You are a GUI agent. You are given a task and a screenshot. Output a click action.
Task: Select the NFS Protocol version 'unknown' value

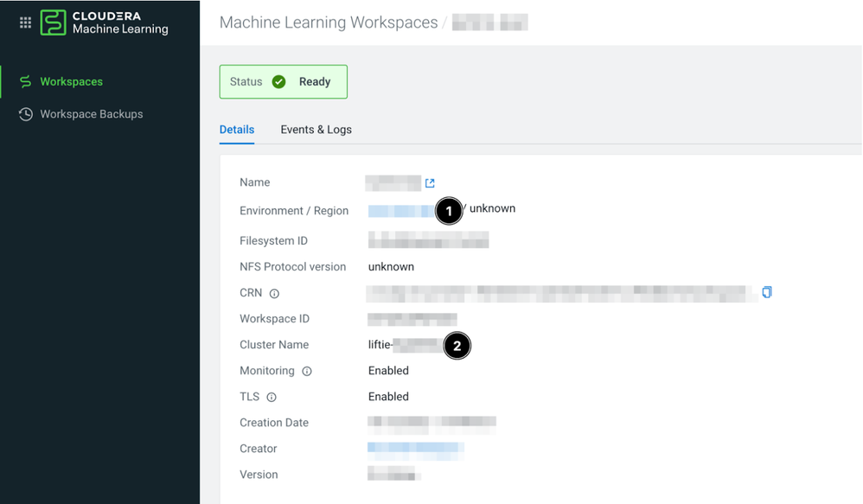[391, 267]
